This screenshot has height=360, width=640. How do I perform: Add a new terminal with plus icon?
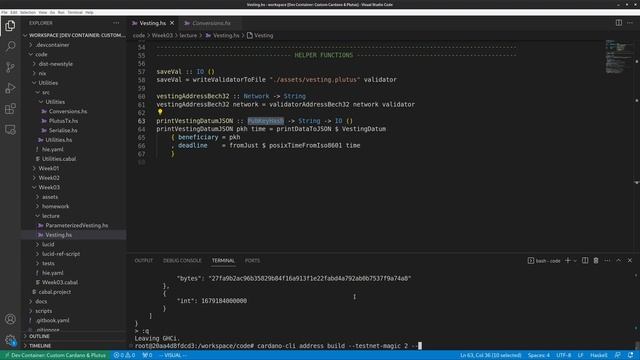[567, 260]
